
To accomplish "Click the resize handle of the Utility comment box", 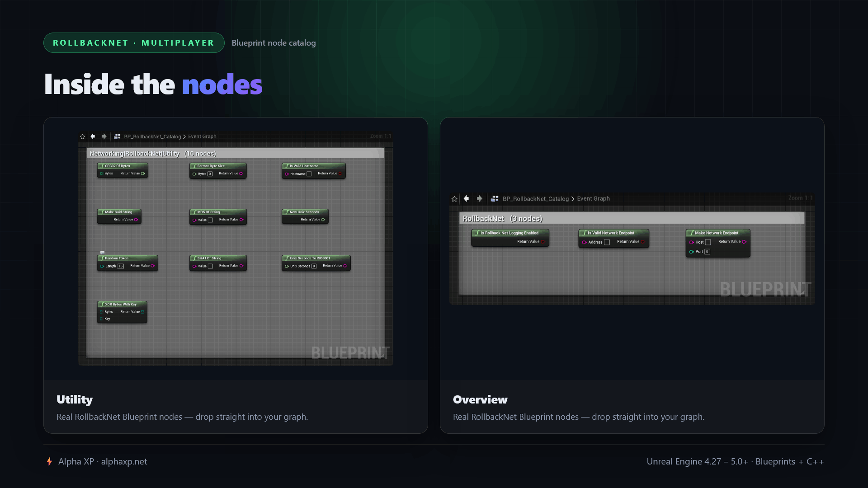I will click(382, 355).
